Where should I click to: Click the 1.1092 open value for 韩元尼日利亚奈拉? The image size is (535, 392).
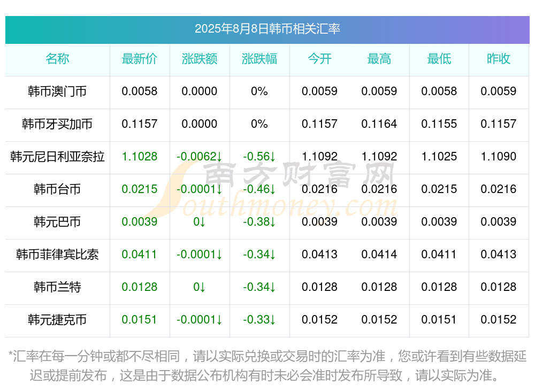[319, 156]
